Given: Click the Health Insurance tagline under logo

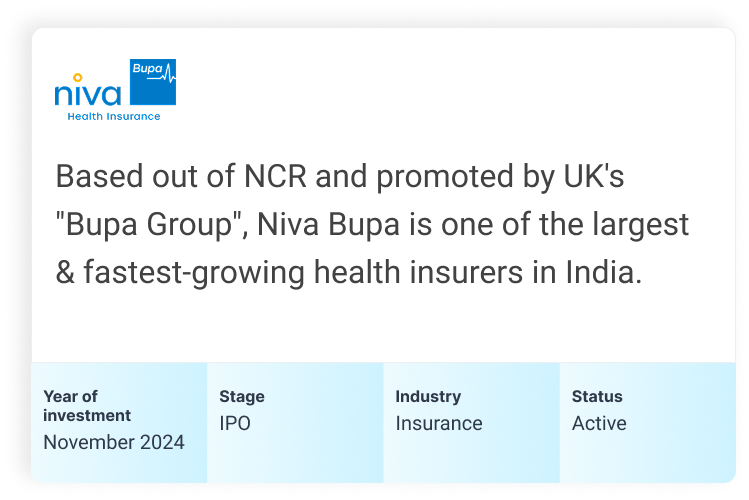Looking at the screenshot, I should [x=114, y=117].
